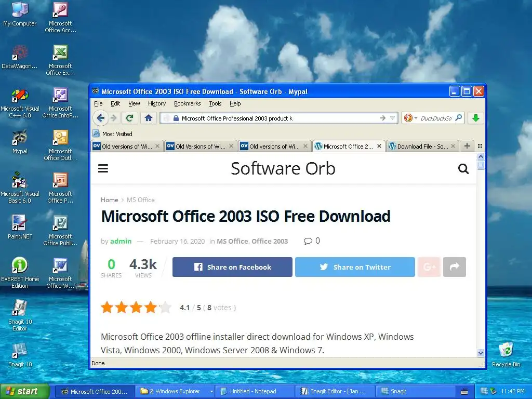Select Microsoft Visual C++ 6.0 shortcut
Screen dimensions: 532x399
(x=20, y=103)
